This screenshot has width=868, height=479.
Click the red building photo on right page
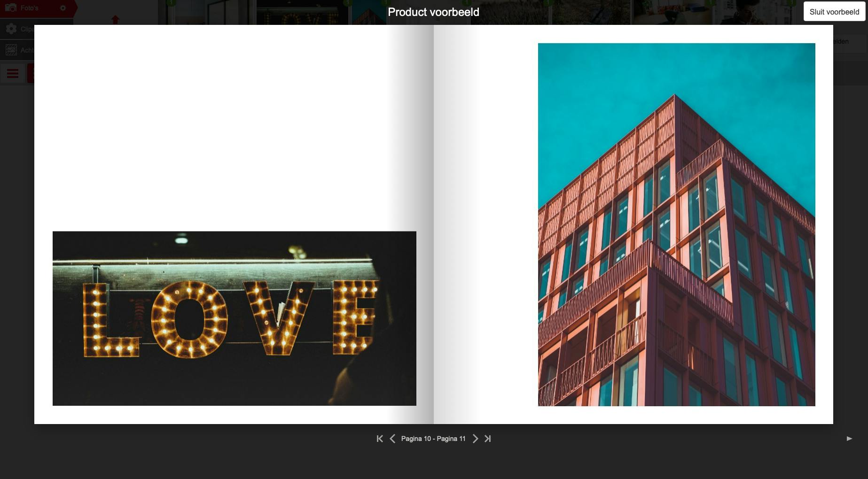coord(677,224)
